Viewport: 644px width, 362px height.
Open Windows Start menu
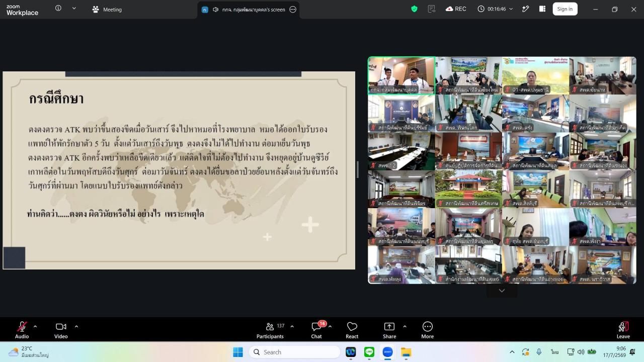238,352
